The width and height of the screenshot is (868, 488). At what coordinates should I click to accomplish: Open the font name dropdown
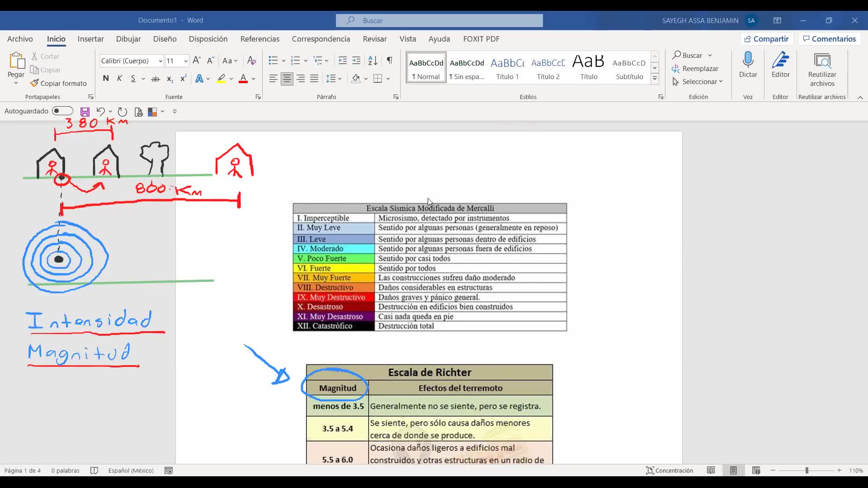(x=160, y=61)
